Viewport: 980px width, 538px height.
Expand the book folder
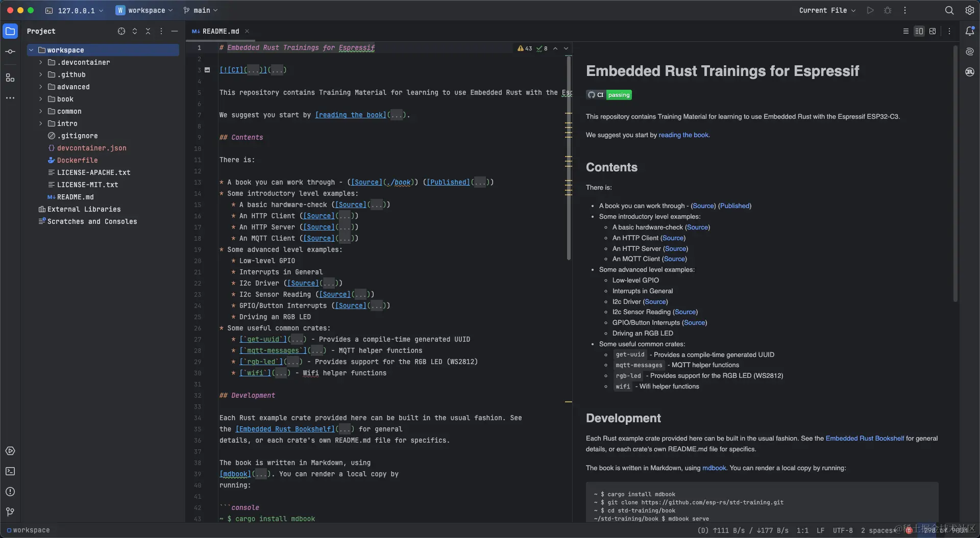tap(41, 99)
